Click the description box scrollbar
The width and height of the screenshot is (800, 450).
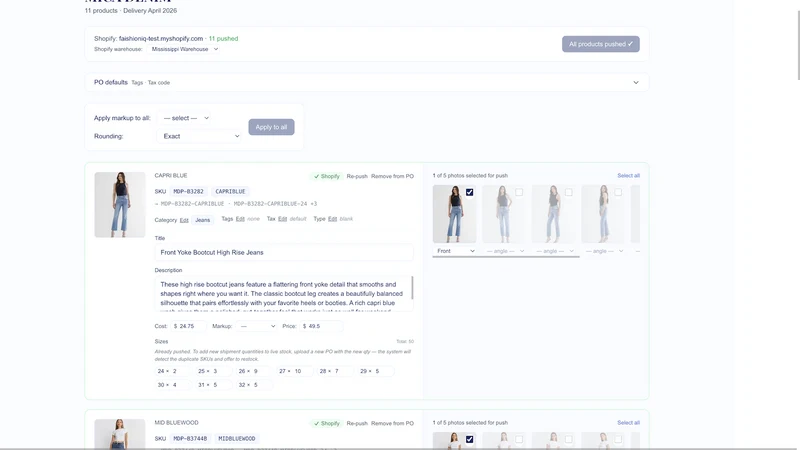(412, 288)
